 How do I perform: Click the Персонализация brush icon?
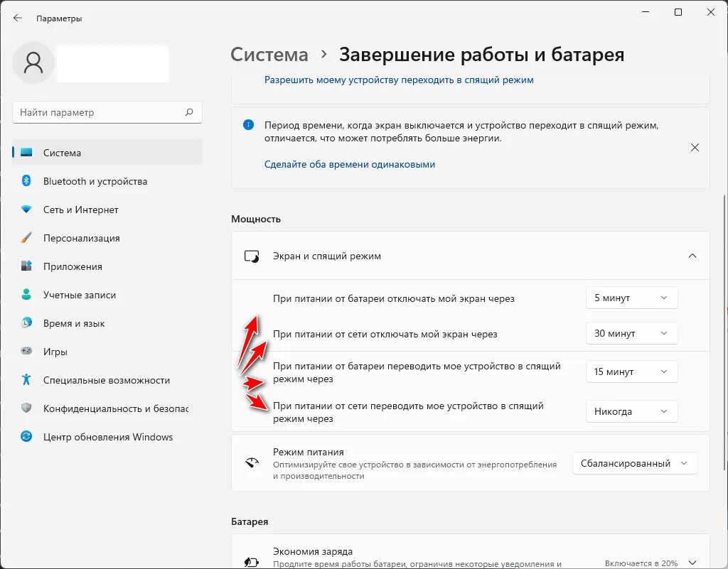26,238
